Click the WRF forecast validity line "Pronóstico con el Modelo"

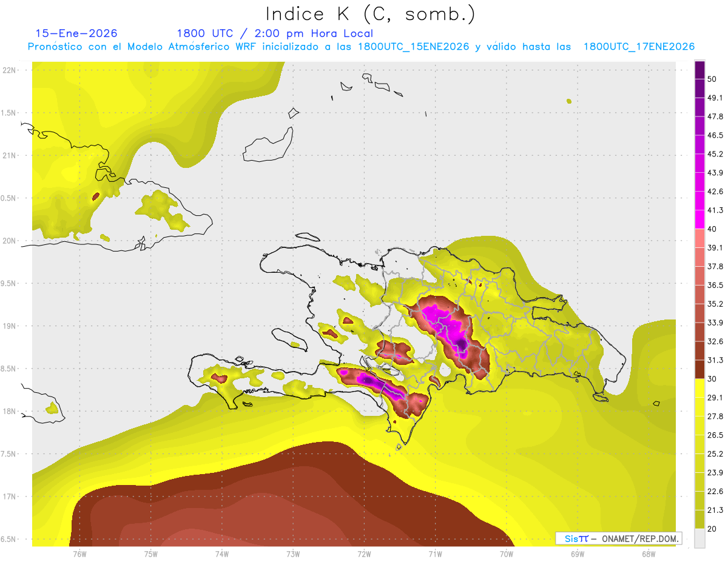361,47
